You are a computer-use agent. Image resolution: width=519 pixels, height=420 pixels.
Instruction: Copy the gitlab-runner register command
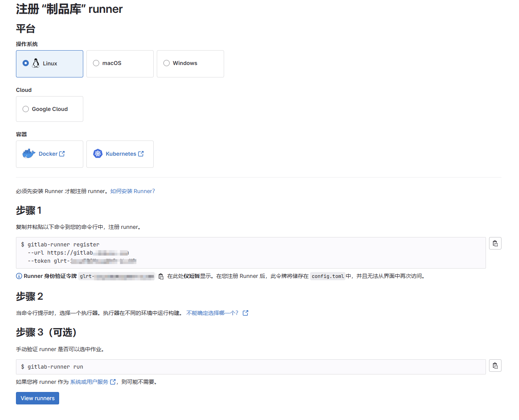pyautogui.click(x=495, y=243)
